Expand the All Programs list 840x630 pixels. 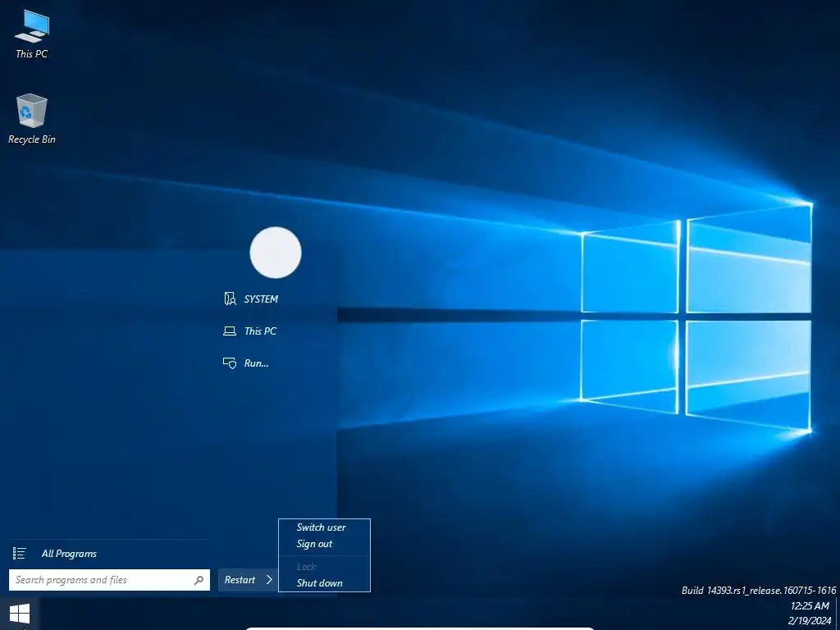point(69,554)
